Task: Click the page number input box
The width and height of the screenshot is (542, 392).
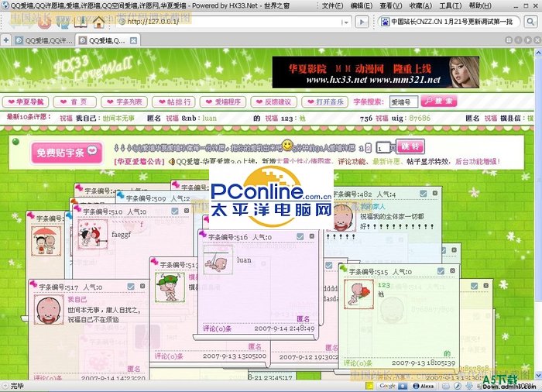Action: 383,148
